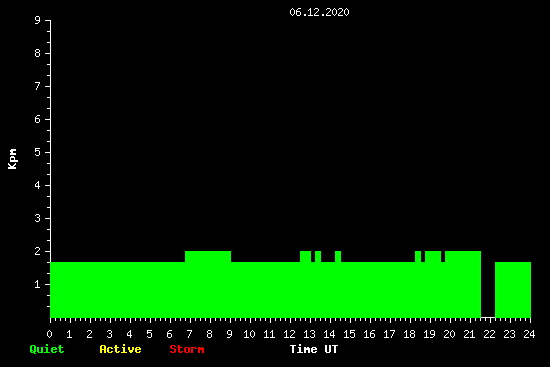Click the red Storm legend label
Image resolution: width=550 pixels, height=367 pixels.
(187, 349)
